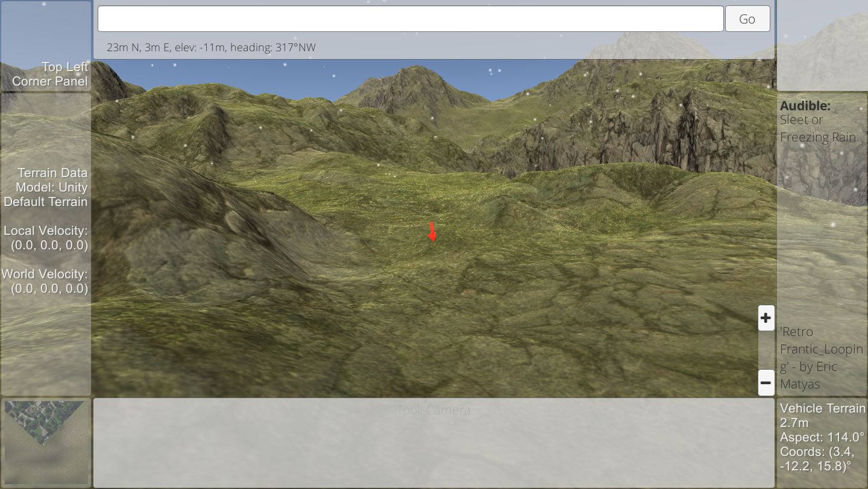868x489 pixels.
Task: Click the position and heading status text
Action: (211, 47)
